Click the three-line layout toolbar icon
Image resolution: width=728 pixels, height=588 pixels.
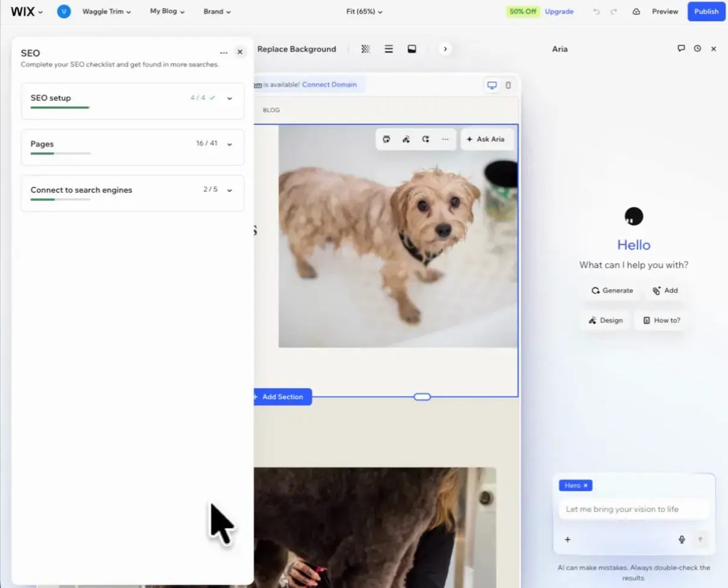(389, 49)
